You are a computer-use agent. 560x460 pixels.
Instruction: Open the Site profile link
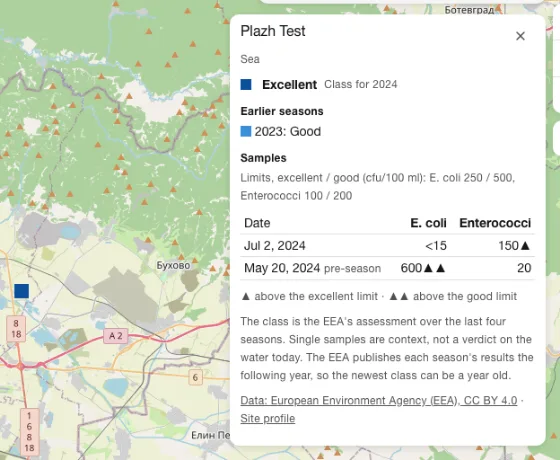[268, 418]
